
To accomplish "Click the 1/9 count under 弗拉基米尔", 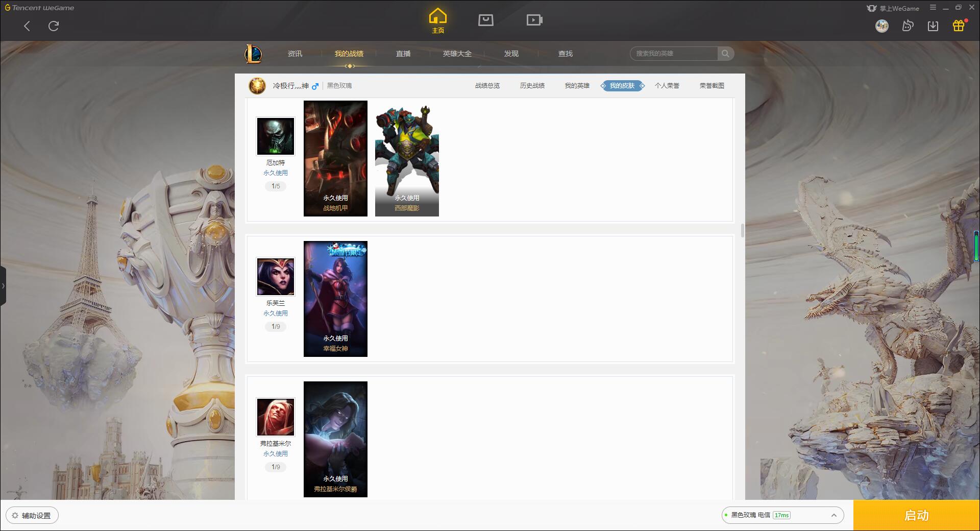I will (276, 467).
